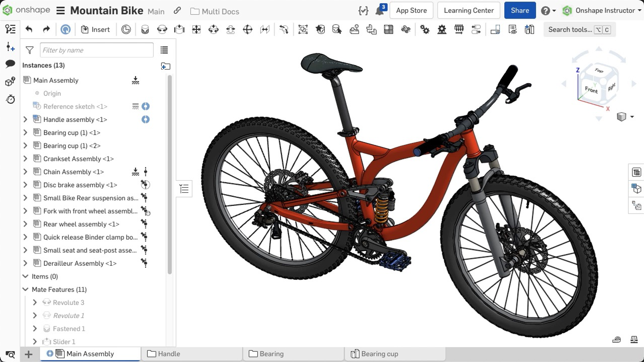Toggle the feature list panel handle

click(184, 189)
